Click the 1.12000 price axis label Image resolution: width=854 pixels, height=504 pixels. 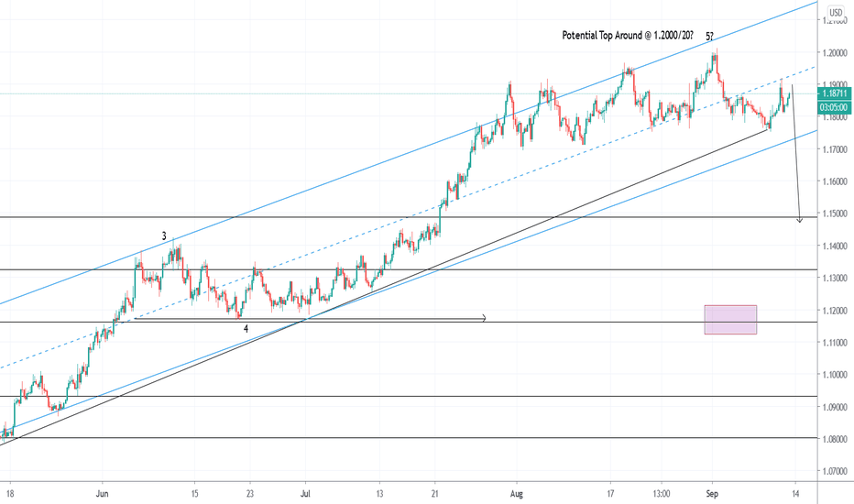[835, 311]
